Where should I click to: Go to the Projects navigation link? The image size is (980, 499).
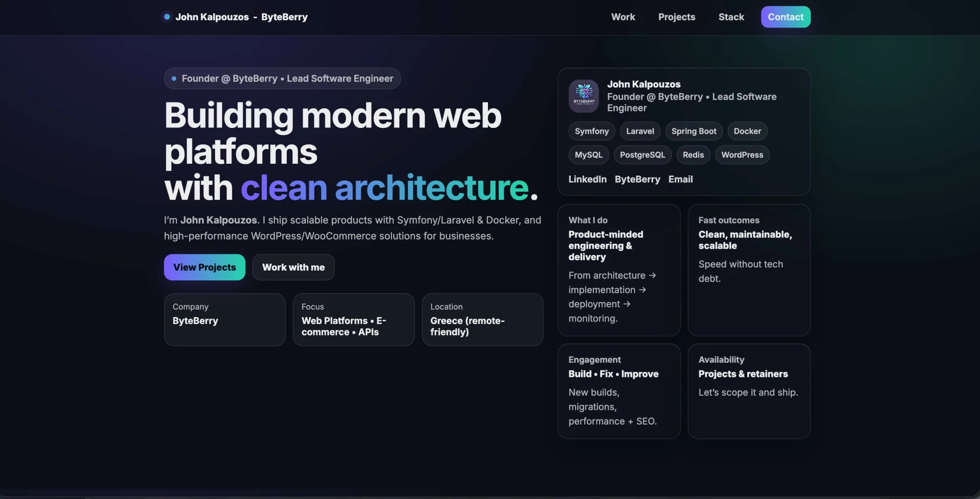pos(676,17)
